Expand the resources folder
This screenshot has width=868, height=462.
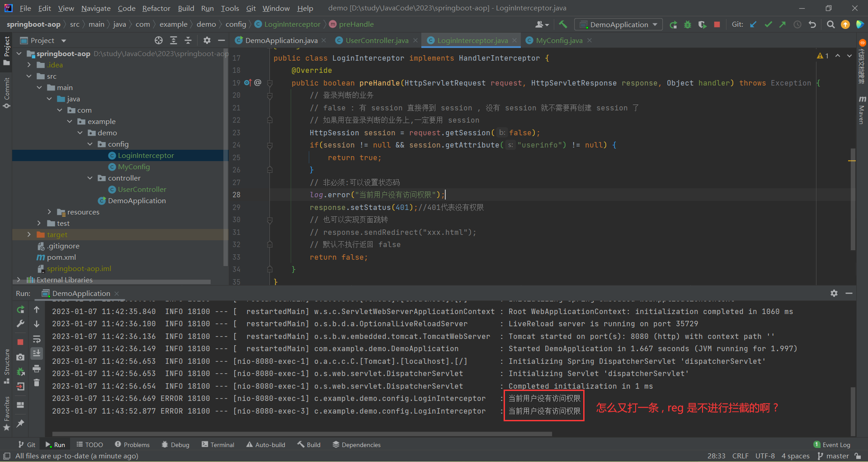49,212
